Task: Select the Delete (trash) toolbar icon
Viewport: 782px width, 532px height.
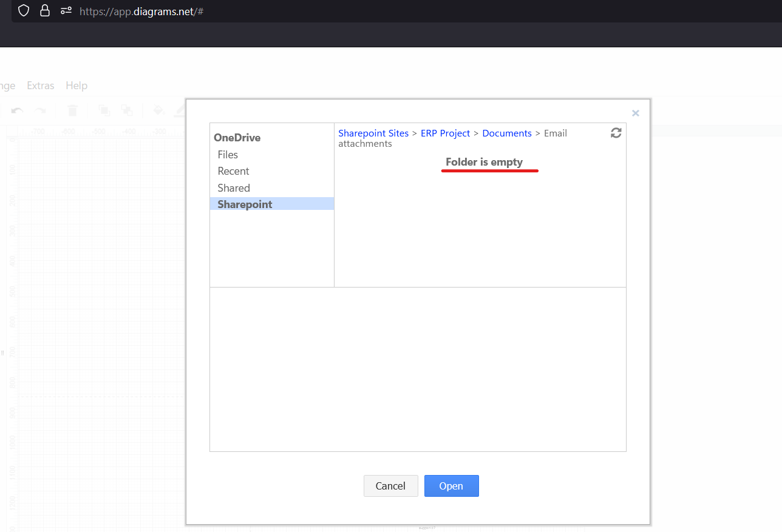Action: point(72,110)
